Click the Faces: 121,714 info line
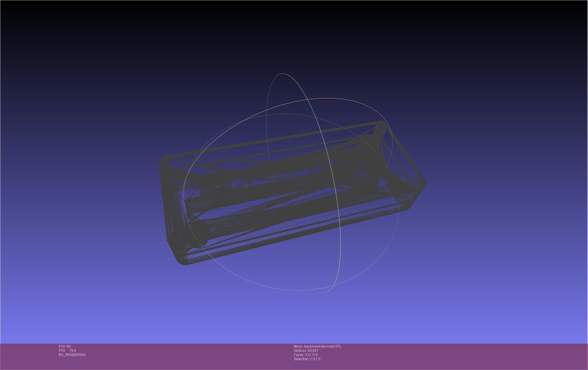Screen dimensions: 588x370 click(x=306, y=355)
